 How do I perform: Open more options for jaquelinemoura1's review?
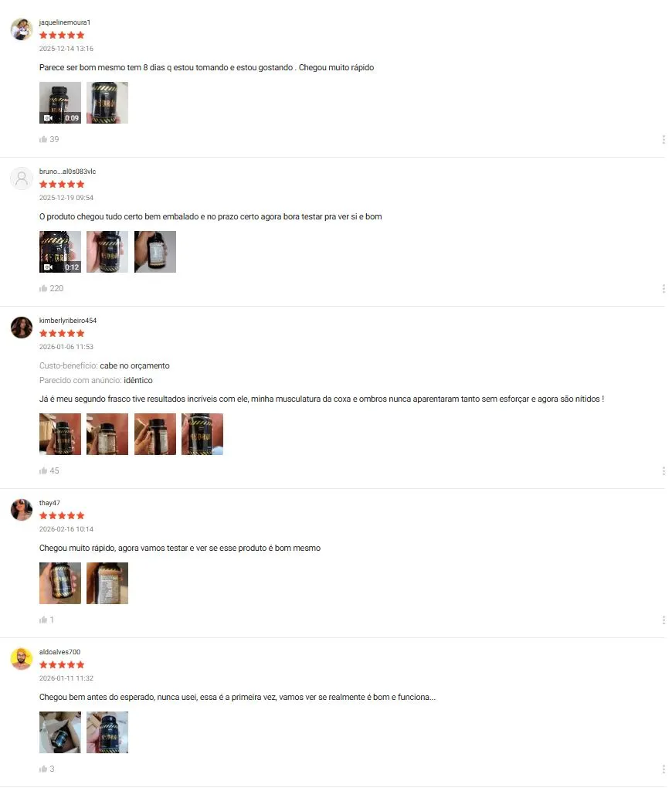tap(664, 139)
